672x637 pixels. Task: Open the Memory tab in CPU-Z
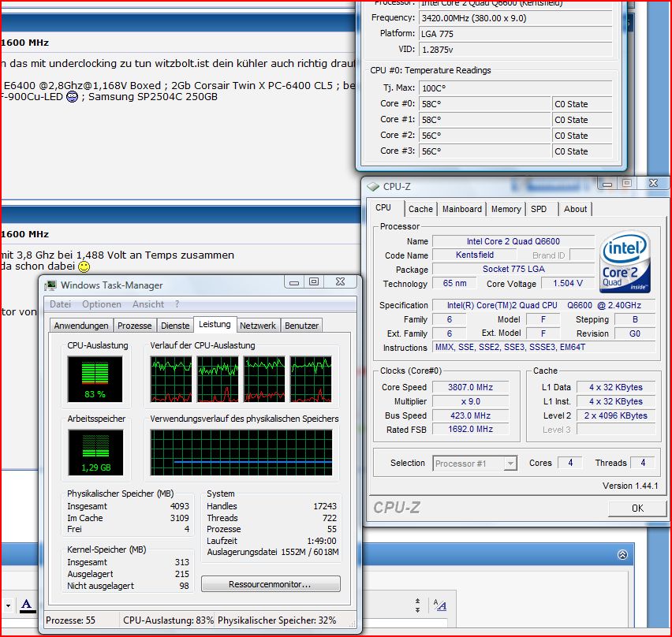pyautogui.click(x=506, y=209)
